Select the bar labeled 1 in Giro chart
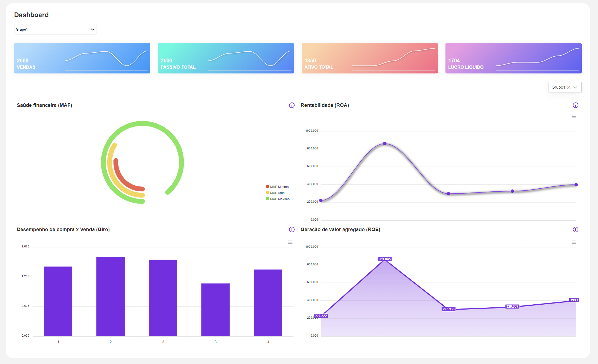This screenshot has height=364, width=598. tap(58, 301)
